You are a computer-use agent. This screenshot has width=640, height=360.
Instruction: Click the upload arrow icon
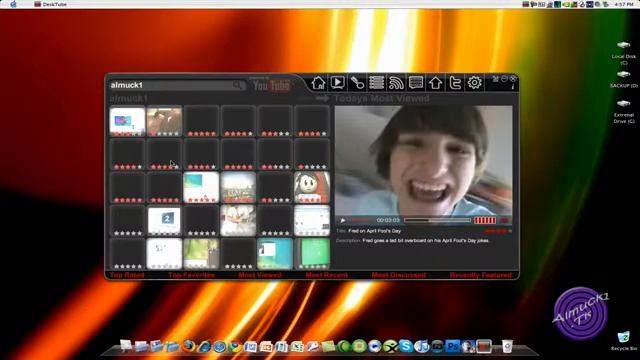(435, 83)
